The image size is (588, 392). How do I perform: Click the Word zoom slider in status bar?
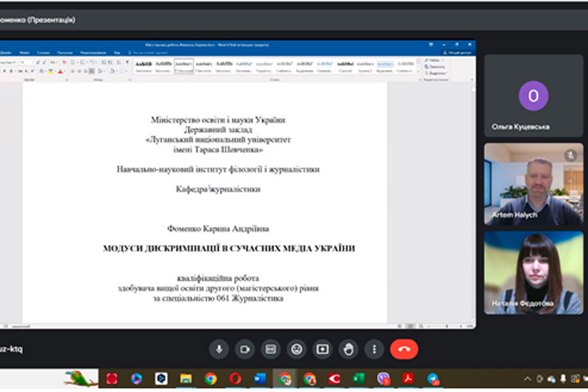[x=446, y=327]
